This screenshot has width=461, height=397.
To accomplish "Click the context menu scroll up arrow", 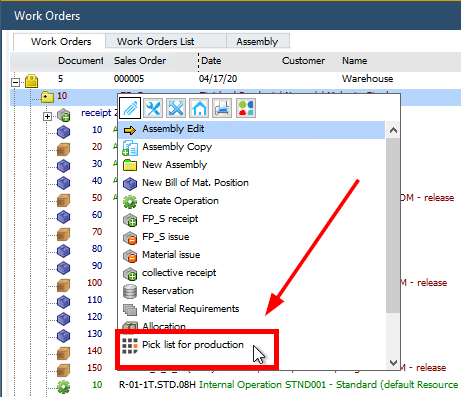I will pyautogui.click(x=393, y=130).
